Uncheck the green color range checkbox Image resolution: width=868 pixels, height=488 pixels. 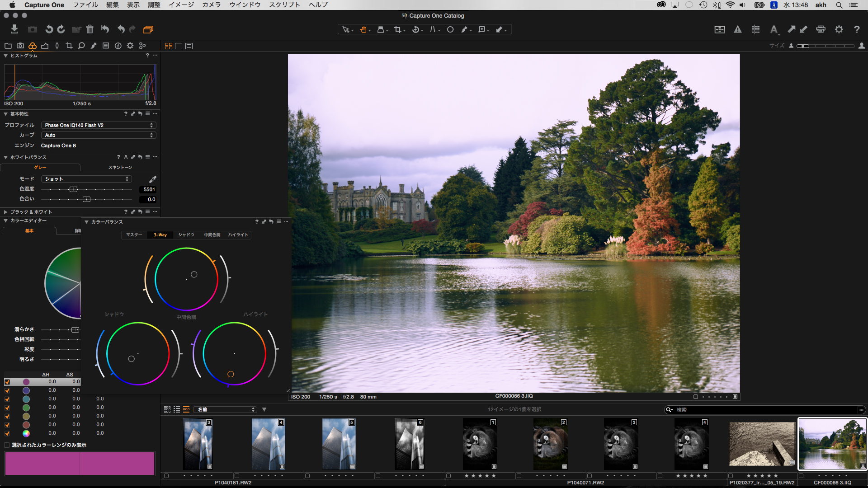pos(7,408)
